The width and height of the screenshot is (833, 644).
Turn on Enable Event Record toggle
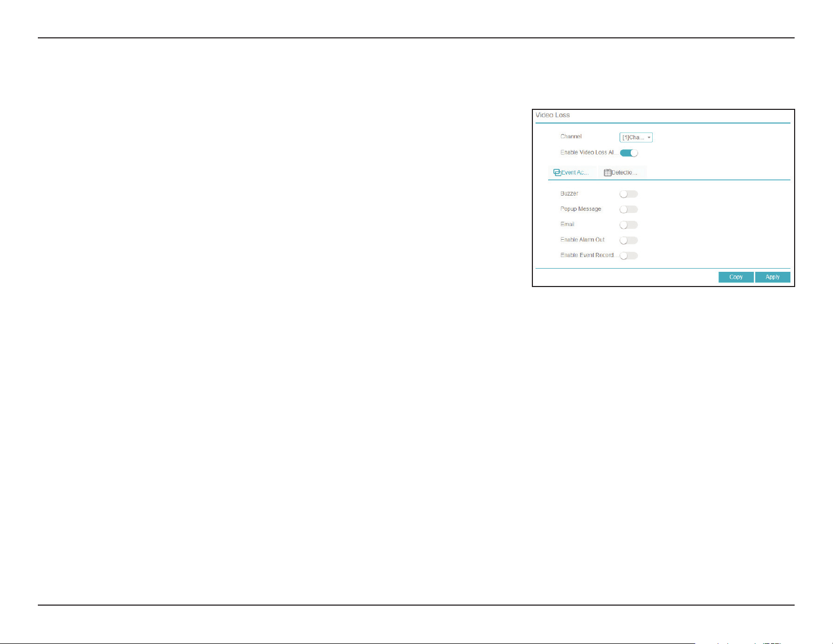[629, 255]
